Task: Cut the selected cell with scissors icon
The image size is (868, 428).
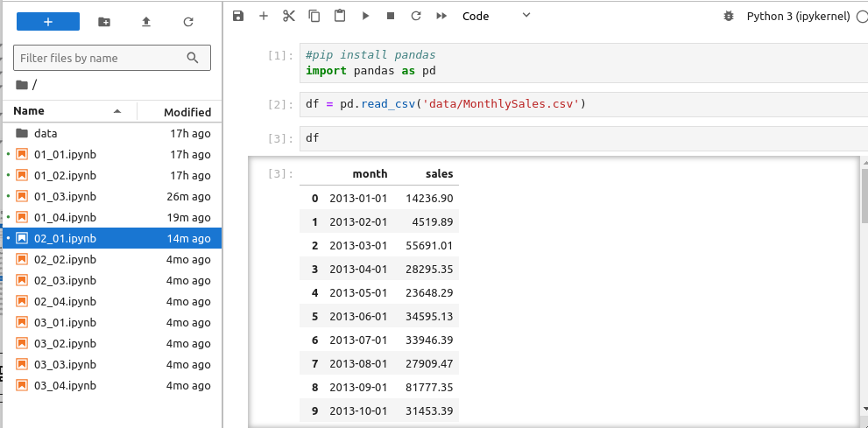Action: (289, 16)
